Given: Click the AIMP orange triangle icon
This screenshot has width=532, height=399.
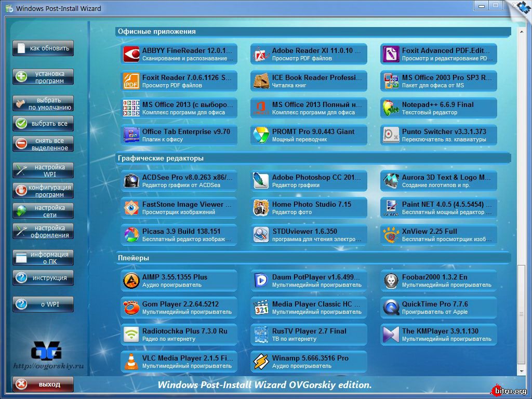Looking at the screenshot, I should [131, 281].
